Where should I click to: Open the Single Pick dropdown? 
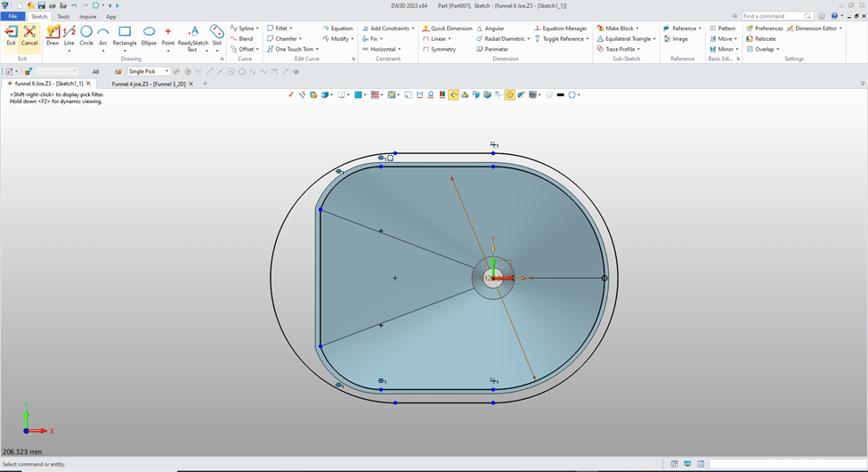[148, 71]
